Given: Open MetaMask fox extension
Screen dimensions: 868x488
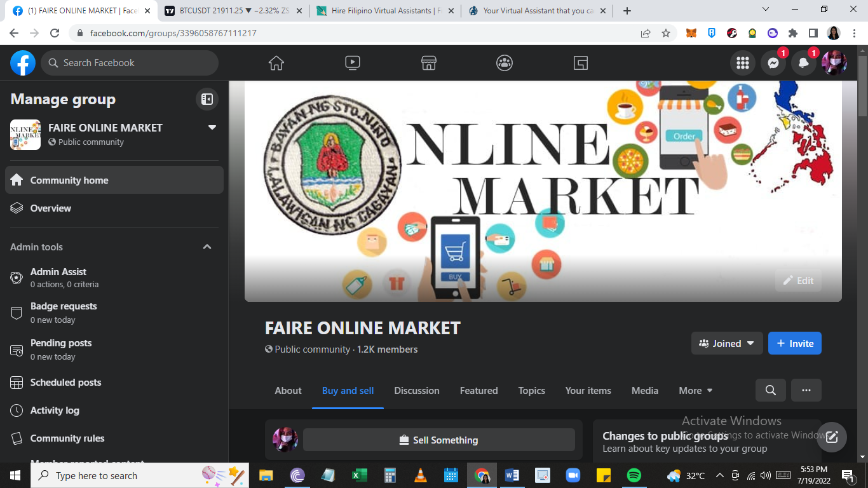Looking at the screenshot, I should click(691, 33).
